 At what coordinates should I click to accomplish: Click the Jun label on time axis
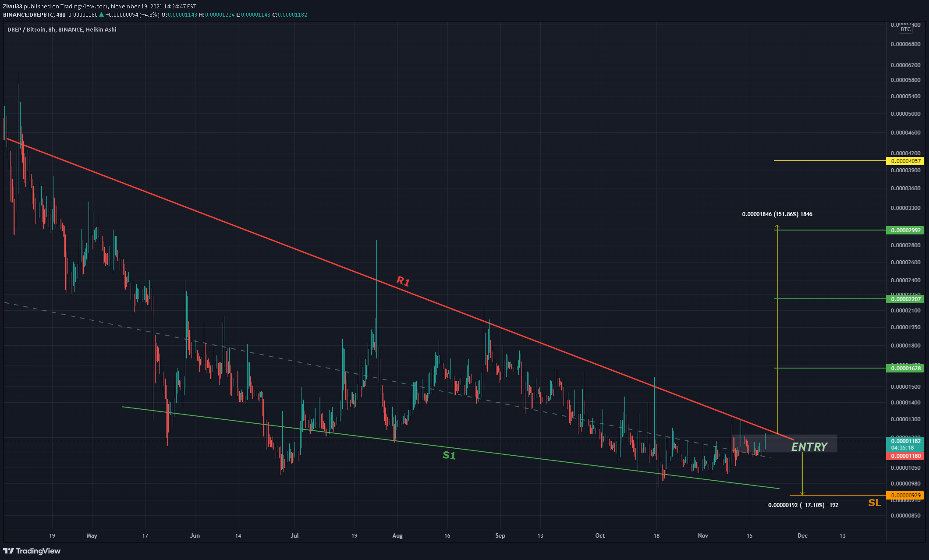tap(195, 535)
